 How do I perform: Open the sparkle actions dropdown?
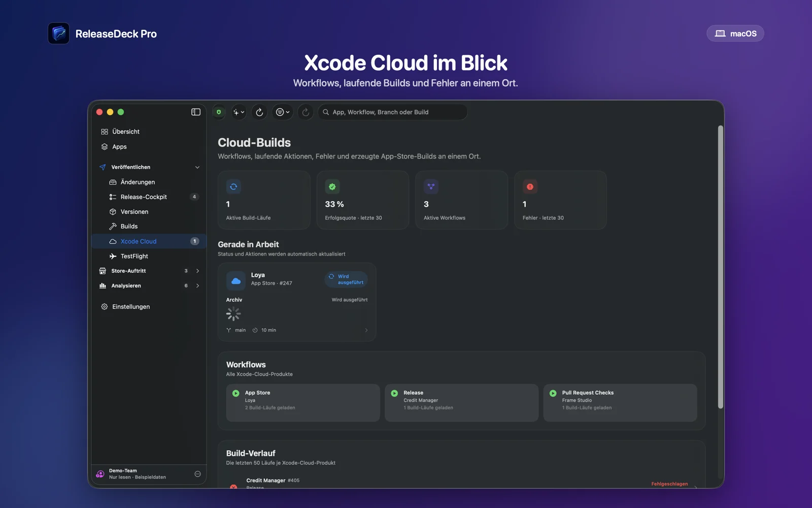pos(239,112)
